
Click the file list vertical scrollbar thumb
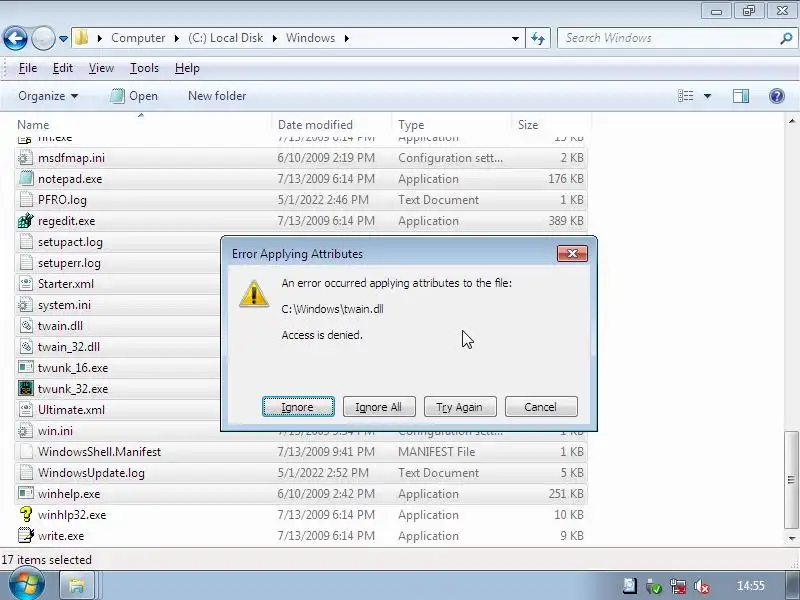coord(791,480)
